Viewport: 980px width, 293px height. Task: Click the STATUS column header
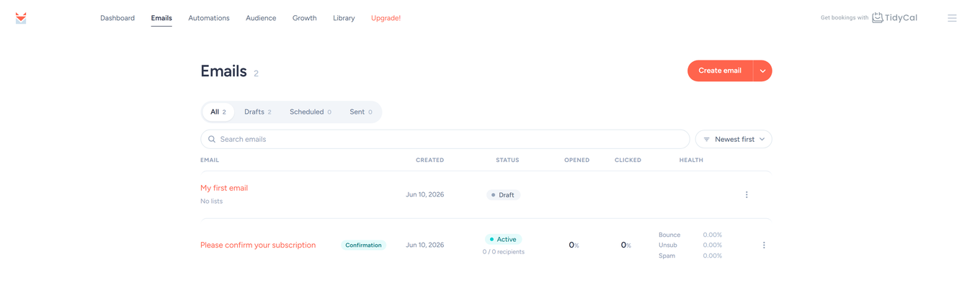point(507,161)
